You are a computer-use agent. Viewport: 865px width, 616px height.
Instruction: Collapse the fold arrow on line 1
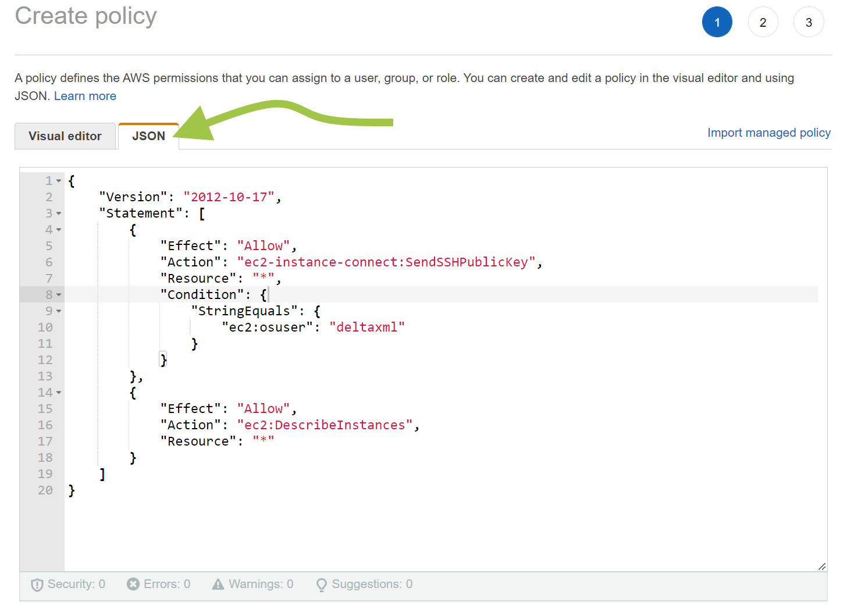(x=59, y=181)
